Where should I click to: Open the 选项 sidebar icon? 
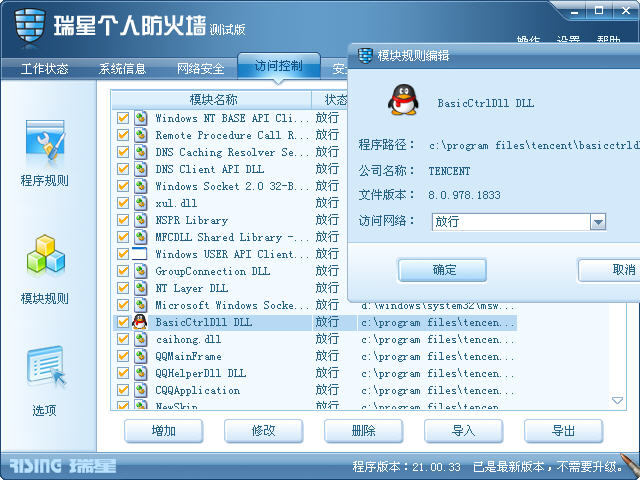click(46, 366)
